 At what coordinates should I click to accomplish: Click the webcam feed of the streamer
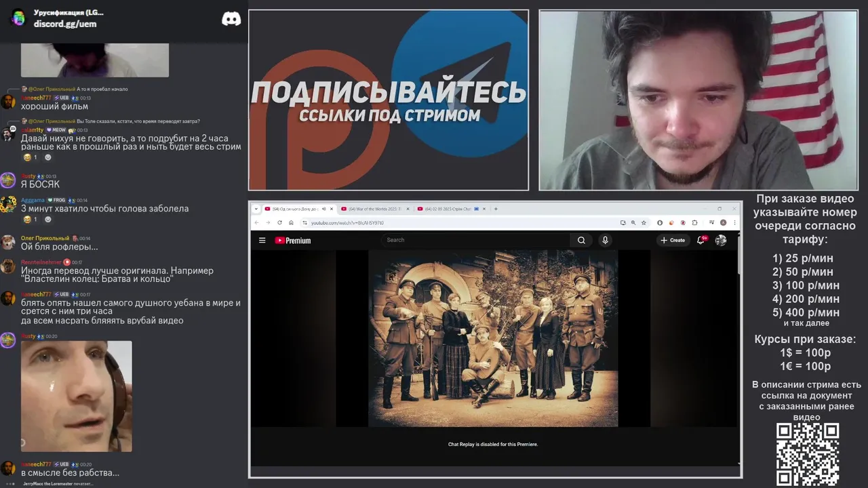click(698, 100)
